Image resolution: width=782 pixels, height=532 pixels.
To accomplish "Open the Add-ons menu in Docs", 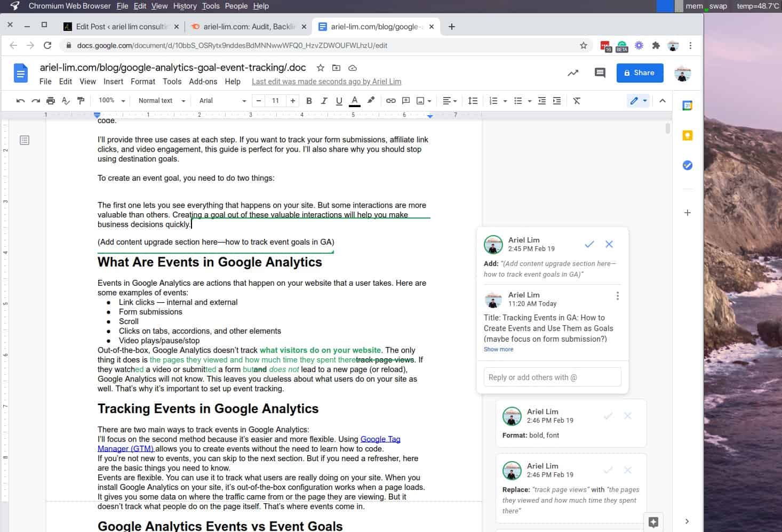I will (203, 82).
